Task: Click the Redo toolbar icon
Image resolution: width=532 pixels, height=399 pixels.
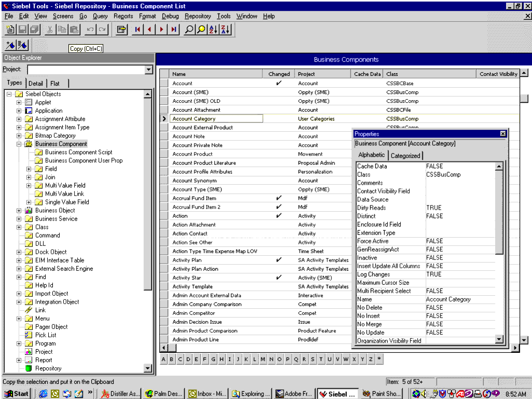Action: tap(102, 30)
